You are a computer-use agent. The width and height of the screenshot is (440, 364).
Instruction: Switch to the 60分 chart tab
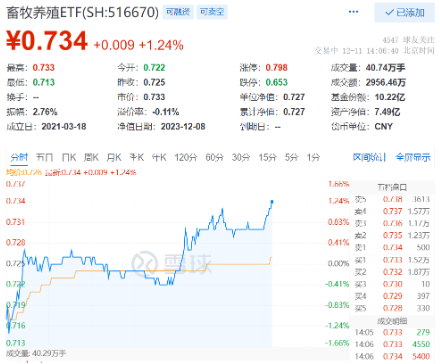[214, 157]
